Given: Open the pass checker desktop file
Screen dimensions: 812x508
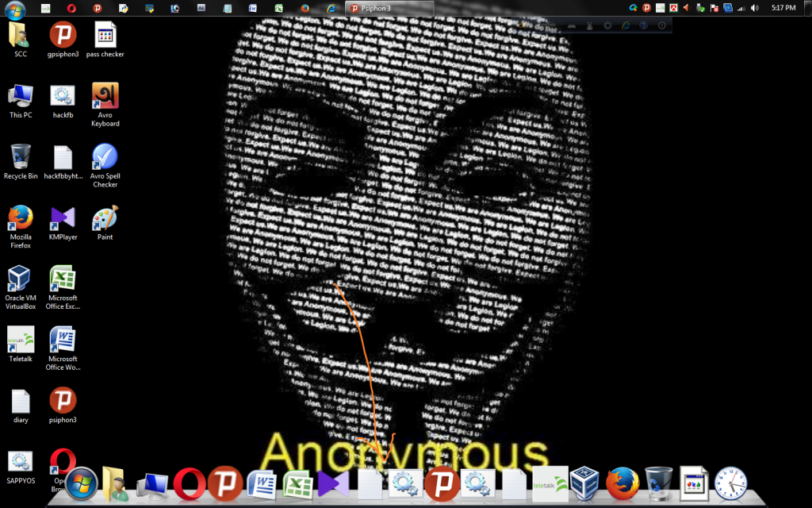Looking at the screenshot, I should point(105,40).
